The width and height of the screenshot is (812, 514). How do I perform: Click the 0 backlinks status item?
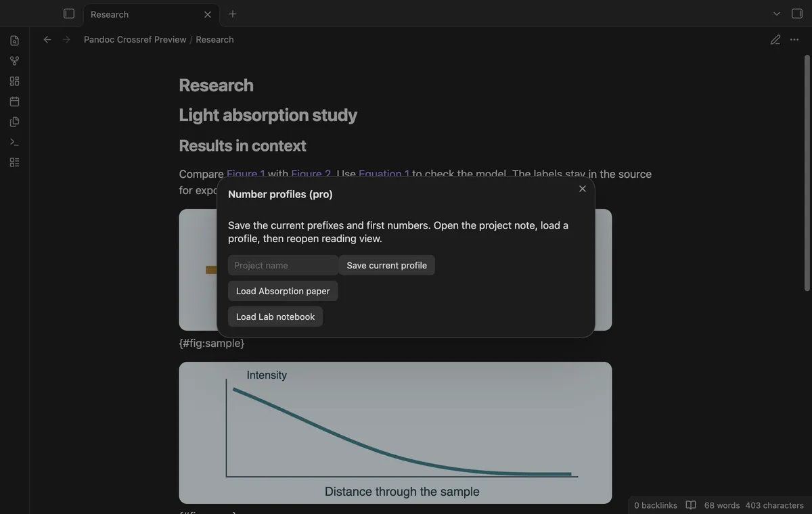click(x=656, y=505)
